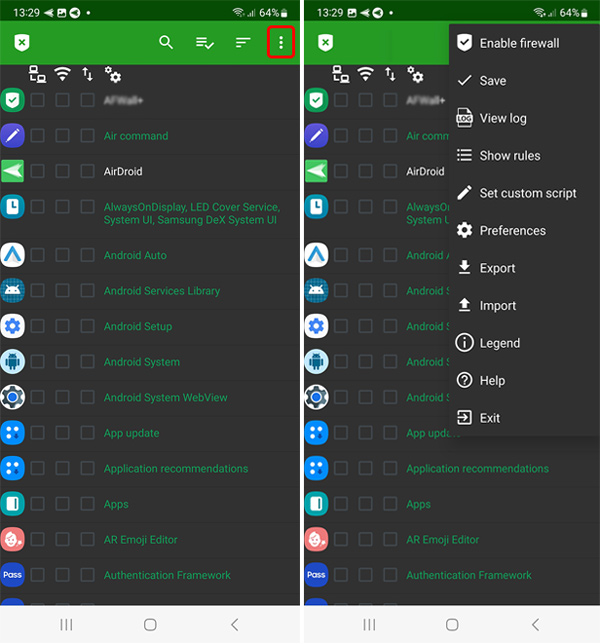The image size is (600, 644).
Task: Select Authentication Framework label in right screen
Action: pyautogui.click(x=469, y=575)
